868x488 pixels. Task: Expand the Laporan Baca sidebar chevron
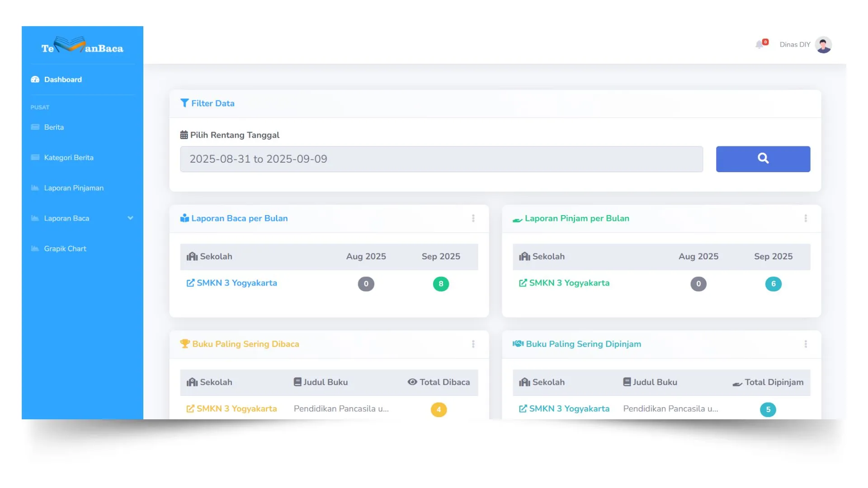click(x=130, y=218)
